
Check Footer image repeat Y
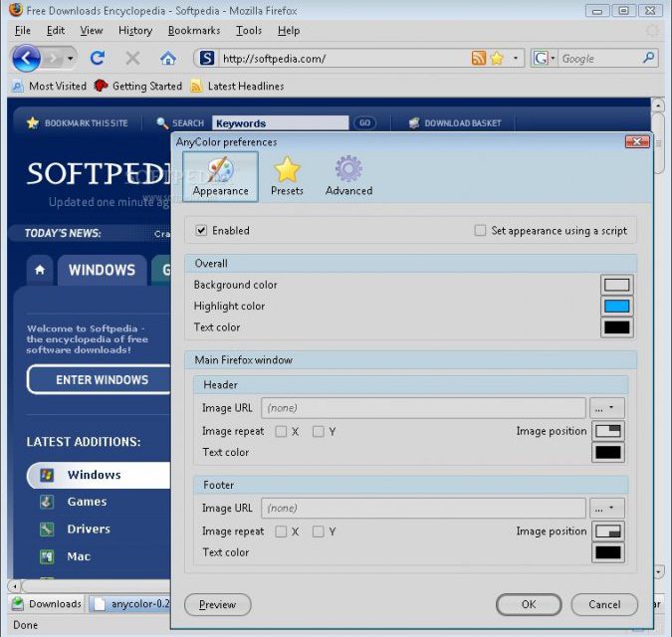coord(319,531)
